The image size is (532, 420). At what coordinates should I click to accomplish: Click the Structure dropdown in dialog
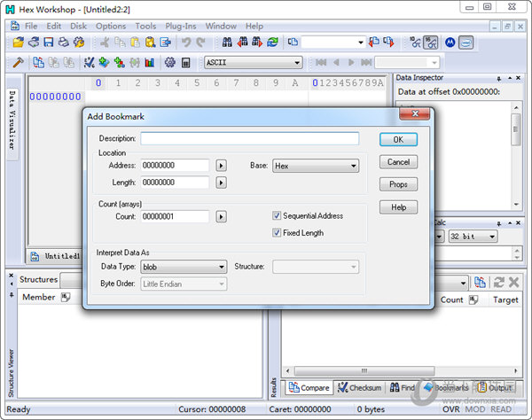click(x=316, y=267)
